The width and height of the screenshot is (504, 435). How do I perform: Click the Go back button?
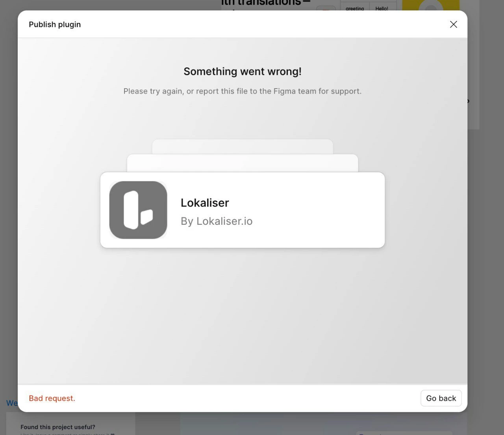click(441, 398)
